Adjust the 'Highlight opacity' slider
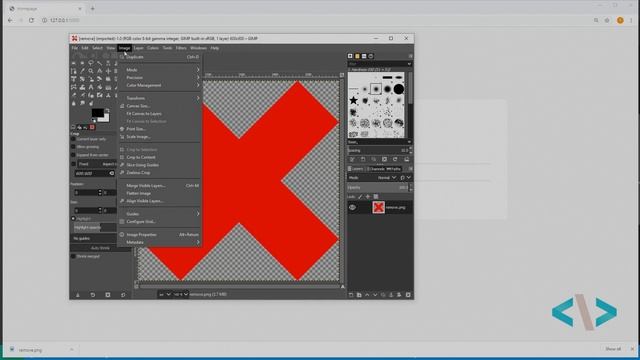The height and width of the screenshot is (360, 640). (x=95, y=227)
